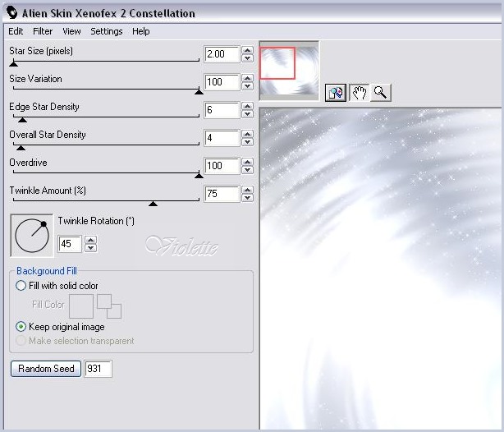Click the Edge Star Density value field
The image size is (504, 432).
pos(222,110)
